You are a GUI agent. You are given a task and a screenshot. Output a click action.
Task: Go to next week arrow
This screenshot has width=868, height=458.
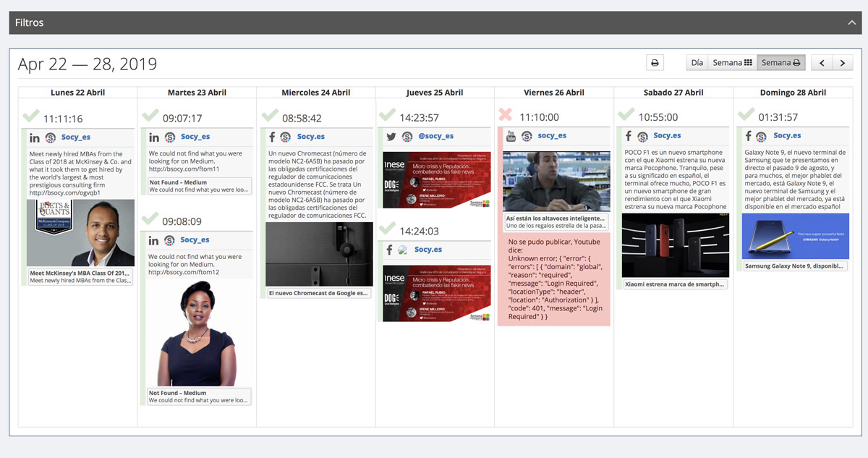click(x=842, y=63)
